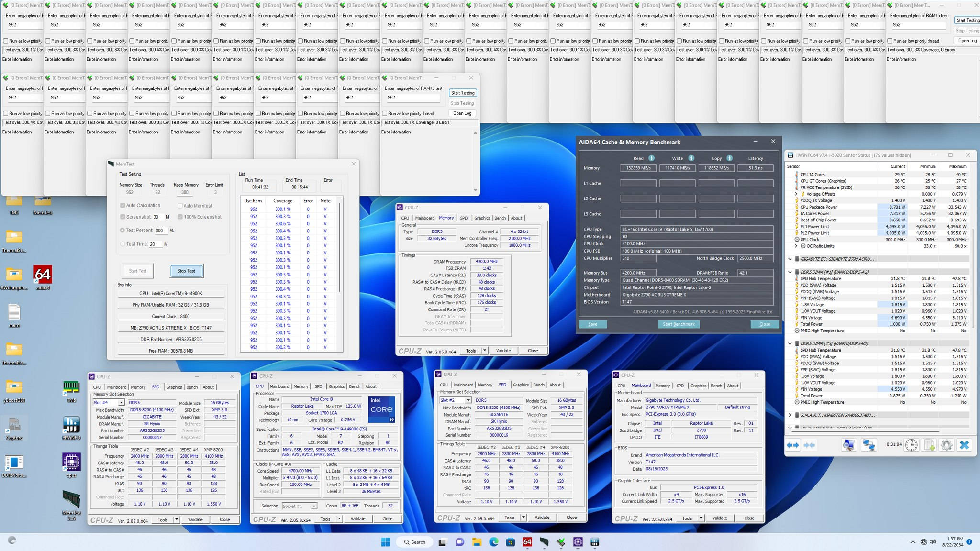
Task: Click HWiNFO blue X close sensors icon
Action: 964,445
